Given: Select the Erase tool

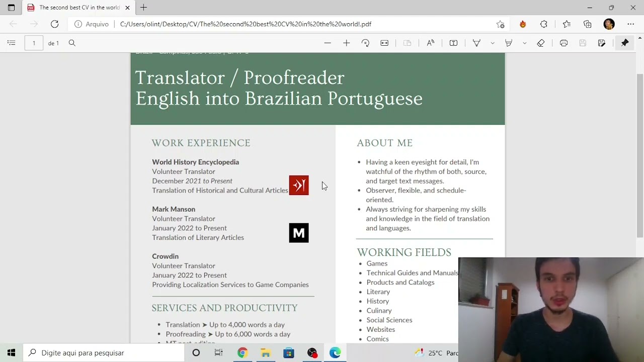Looking at the screenshot, I should (541, 43).
